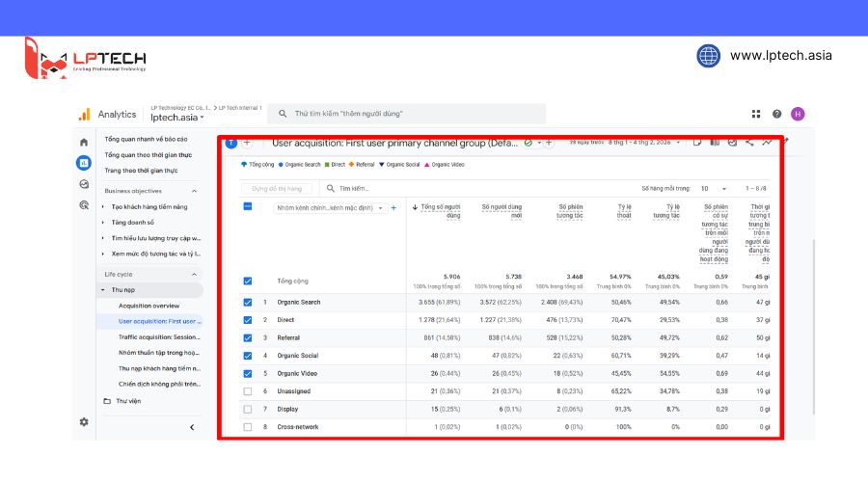This screenshot has height=482, width=868.
Task: Click the plus after report title
Action: point(549,143)
